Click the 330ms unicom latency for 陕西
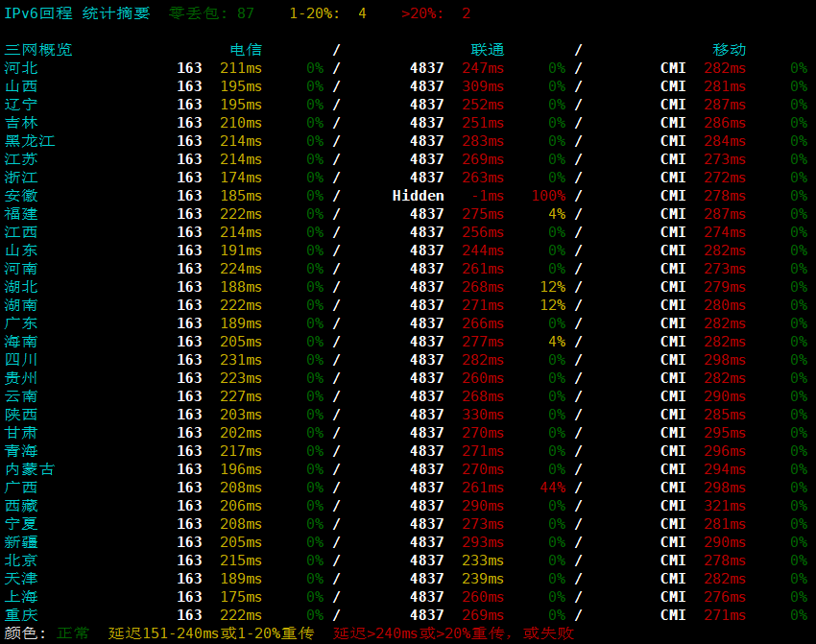This screenshot has width=816, height=644. [x=483, y=414]
